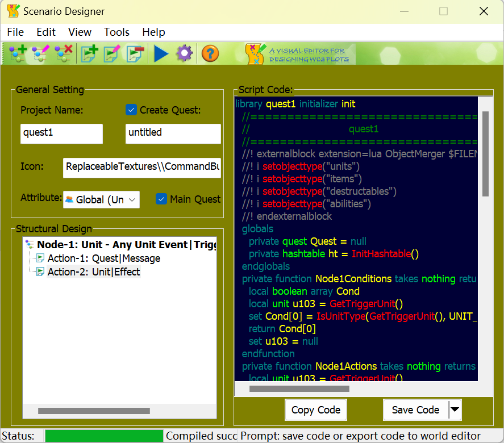Open help via orange question mark icon
This screenshot has height=443, width=504.
point(210,53)
